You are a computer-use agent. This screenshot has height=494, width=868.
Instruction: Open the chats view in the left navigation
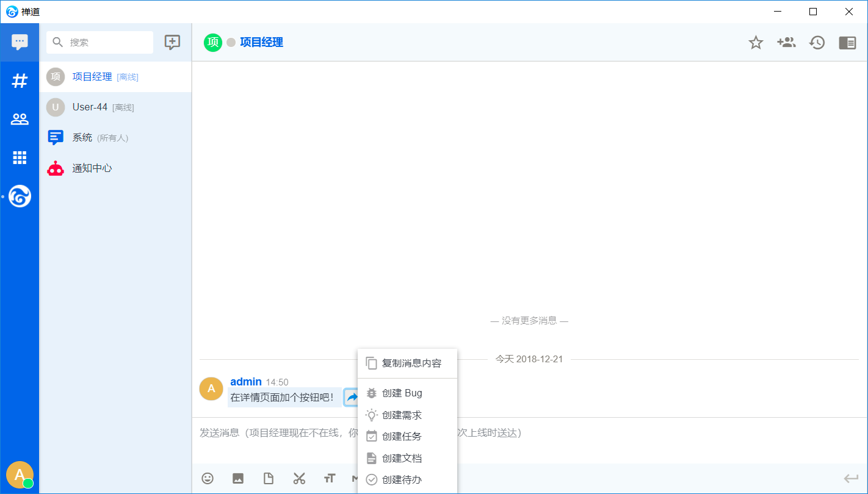[x=20, y=42]
